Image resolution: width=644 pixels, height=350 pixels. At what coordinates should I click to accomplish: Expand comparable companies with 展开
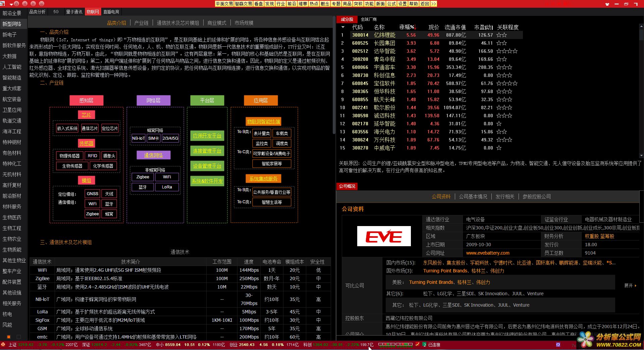tap(630, 286)
